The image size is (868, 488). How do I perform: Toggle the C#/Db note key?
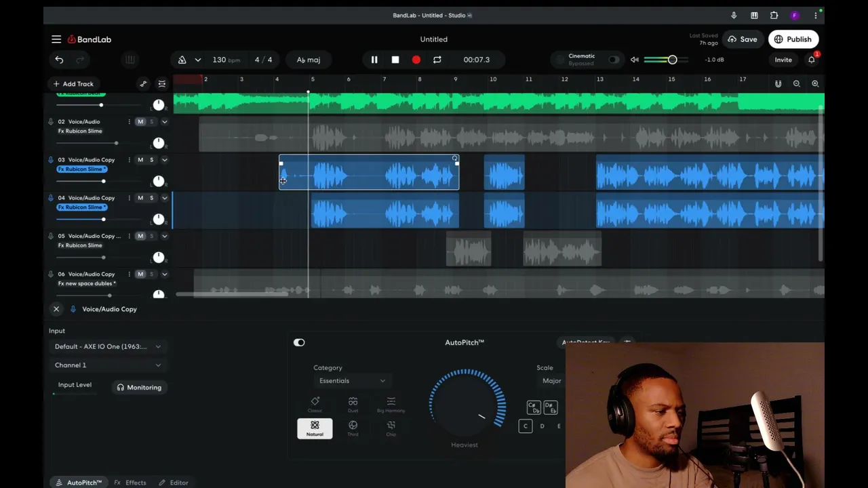click(533, 408)
